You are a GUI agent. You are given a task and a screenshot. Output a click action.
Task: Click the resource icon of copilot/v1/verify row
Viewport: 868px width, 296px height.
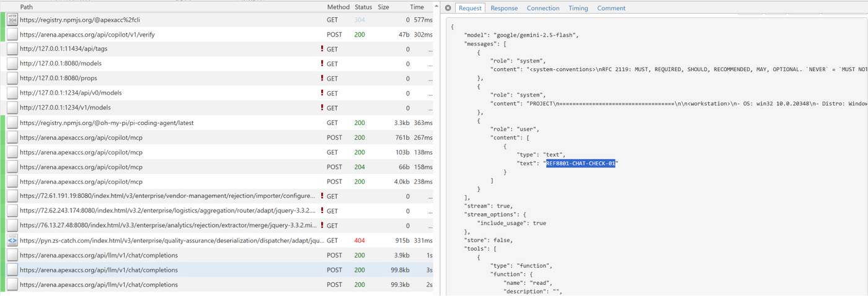tap(12, 35)
